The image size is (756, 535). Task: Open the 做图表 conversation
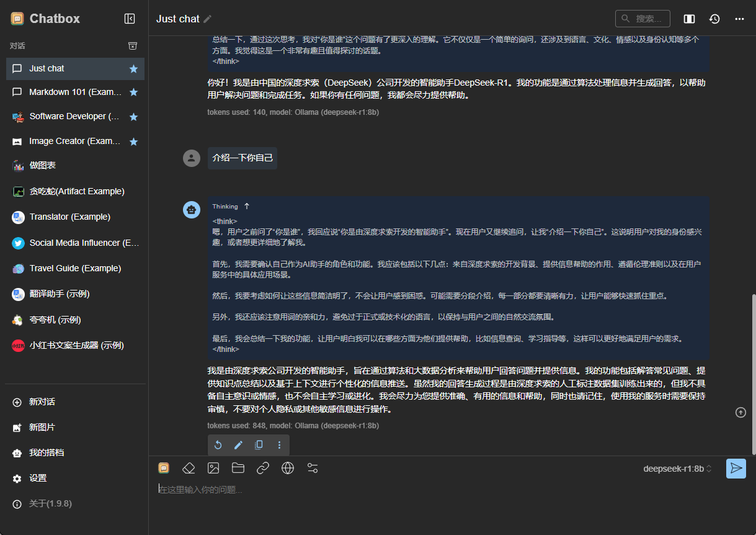(x=75, y=166)
